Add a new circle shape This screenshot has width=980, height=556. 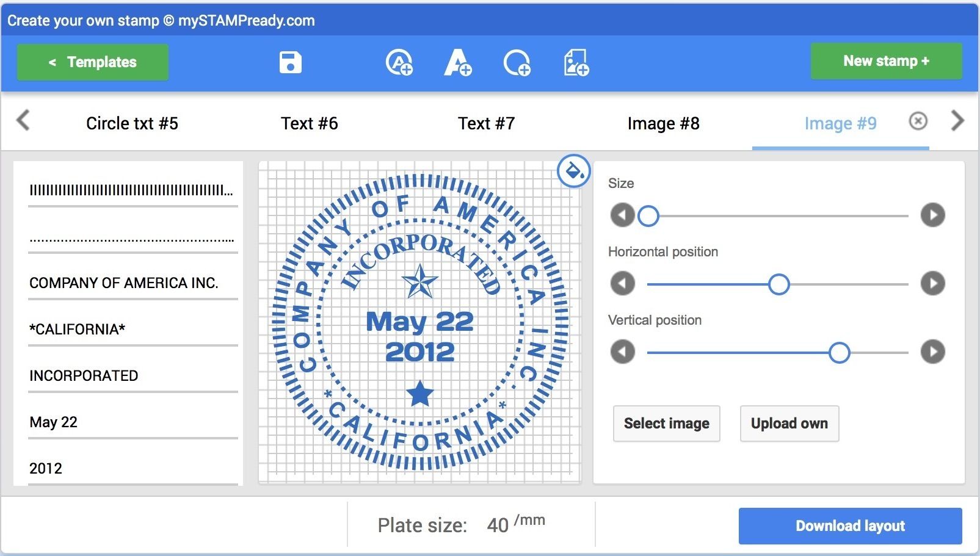[x=517, y=62]
